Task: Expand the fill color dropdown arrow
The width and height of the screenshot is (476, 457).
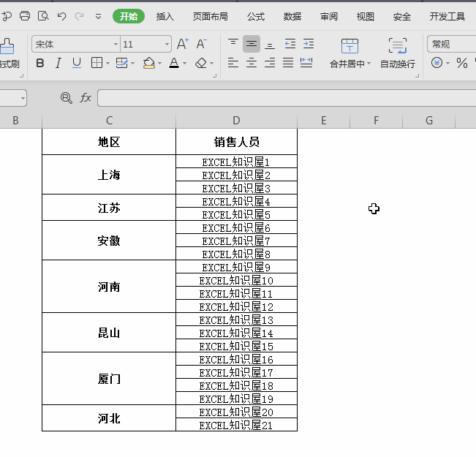Action: click(159, 64)
